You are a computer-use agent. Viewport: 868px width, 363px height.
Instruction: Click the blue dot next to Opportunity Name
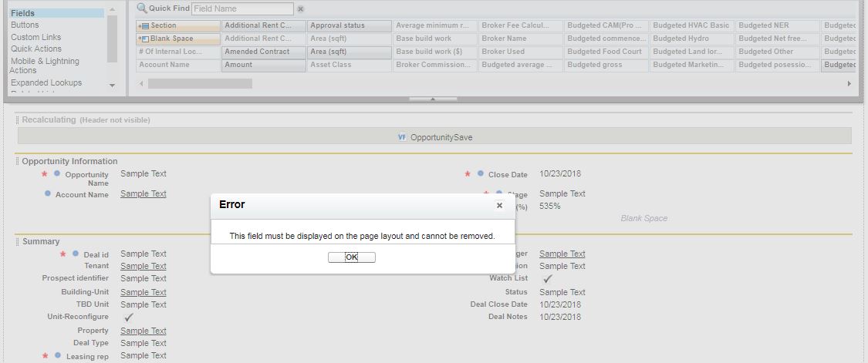pos(56,173)
